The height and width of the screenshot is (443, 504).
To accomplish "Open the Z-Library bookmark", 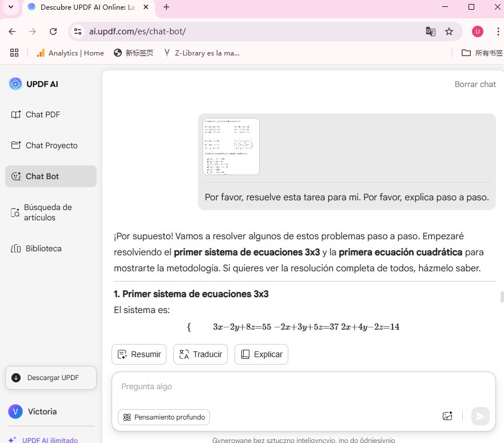I will 202,53.
